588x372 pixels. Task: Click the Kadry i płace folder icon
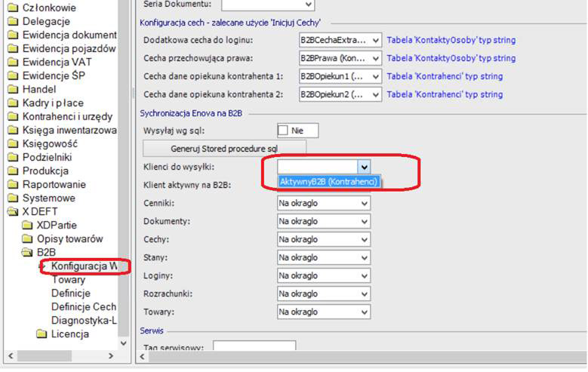coord(12,103)
